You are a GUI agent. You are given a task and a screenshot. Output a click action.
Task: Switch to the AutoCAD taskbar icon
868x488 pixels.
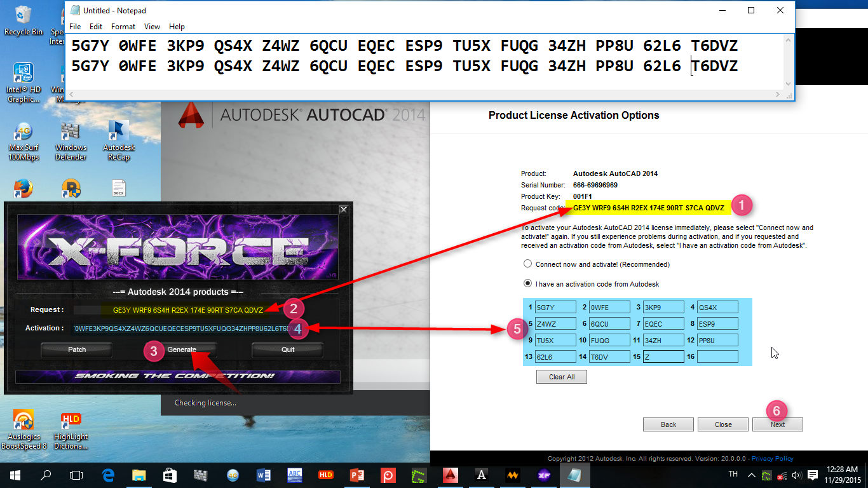(450, 475)
